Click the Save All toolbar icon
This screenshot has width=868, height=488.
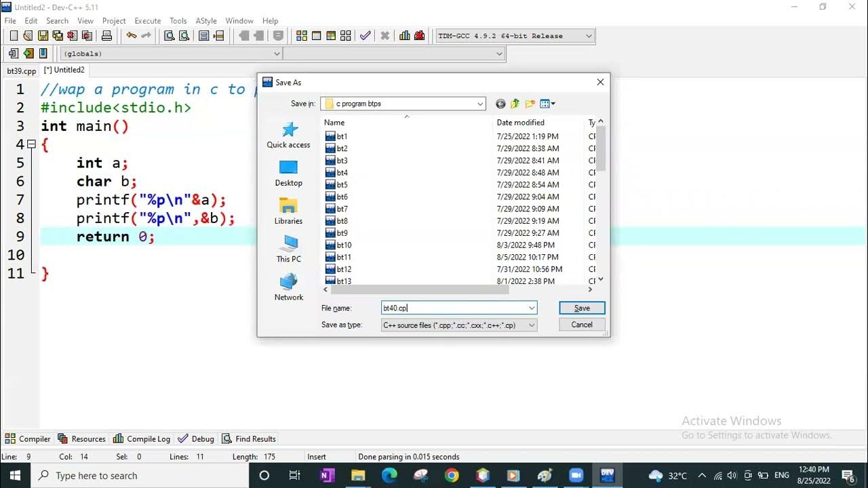[x=57, y=36]
